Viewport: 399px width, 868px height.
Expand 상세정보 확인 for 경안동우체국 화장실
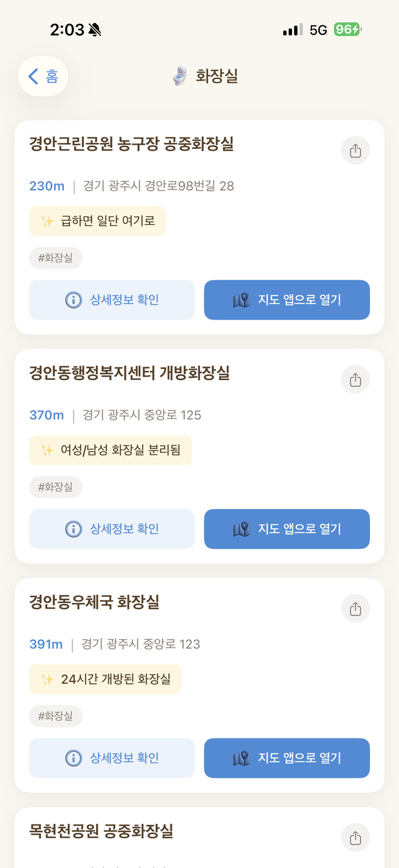click(112, 758)
